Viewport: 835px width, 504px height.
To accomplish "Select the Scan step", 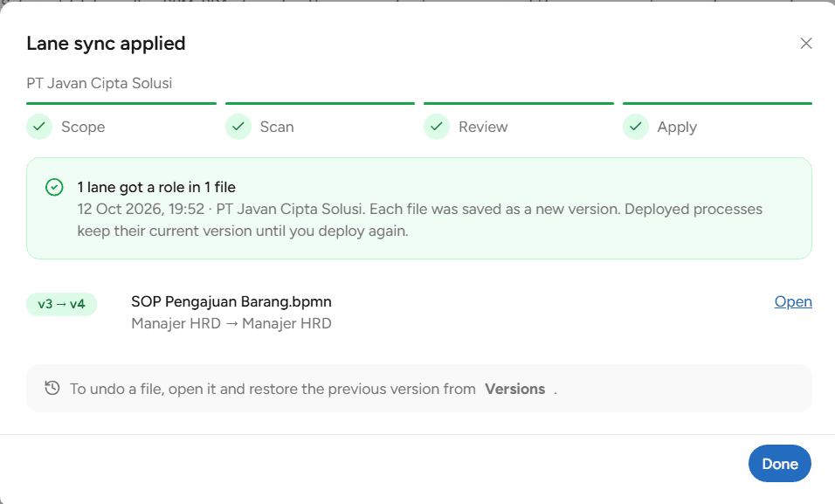I will coord(320,121).
